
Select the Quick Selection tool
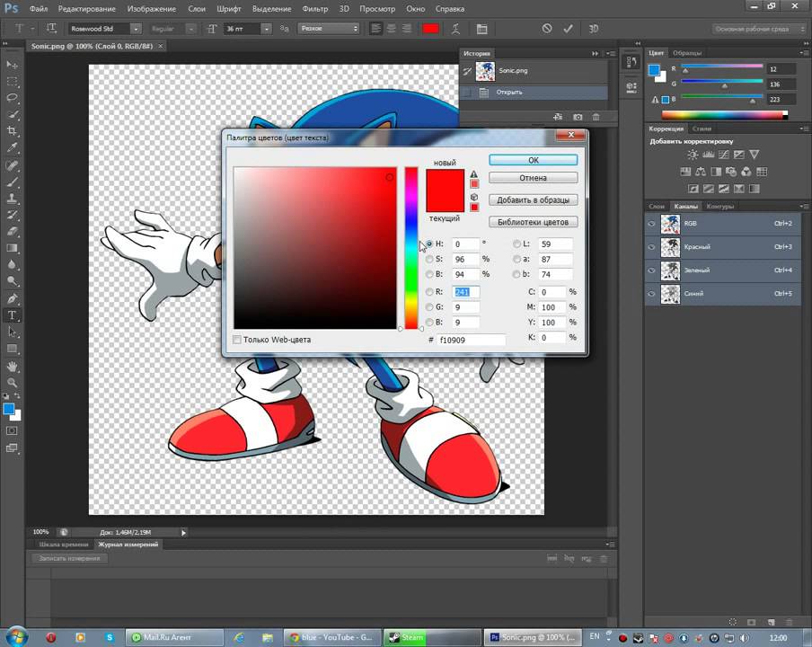click(12, 114)
